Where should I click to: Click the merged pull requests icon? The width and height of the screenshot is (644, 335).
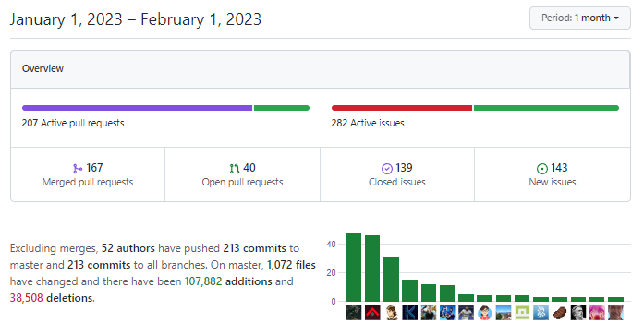(78, 169)
